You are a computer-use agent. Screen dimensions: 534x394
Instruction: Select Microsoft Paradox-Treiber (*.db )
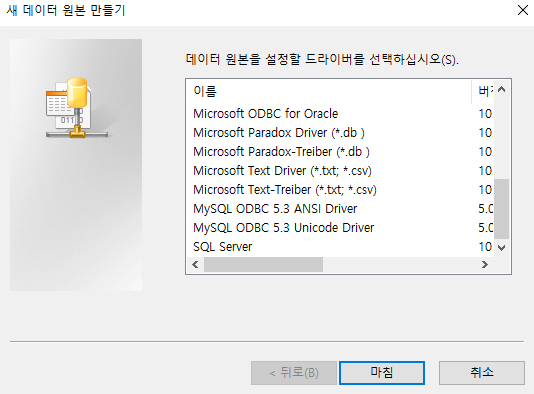pos(281,152)
